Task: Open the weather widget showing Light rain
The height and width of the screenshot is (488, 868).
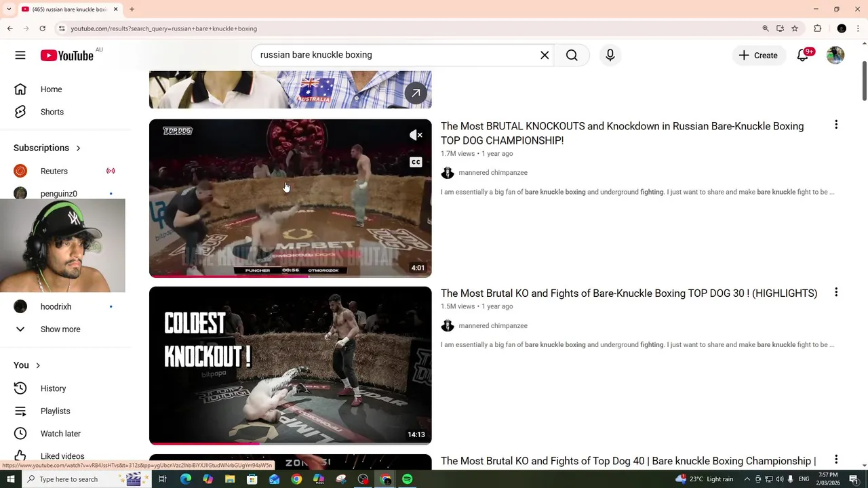Action: [704, 479]
